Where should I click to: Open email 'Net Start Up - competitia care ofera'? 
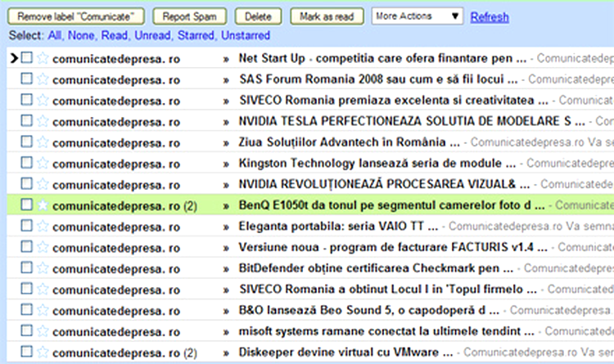coord(382,58)
